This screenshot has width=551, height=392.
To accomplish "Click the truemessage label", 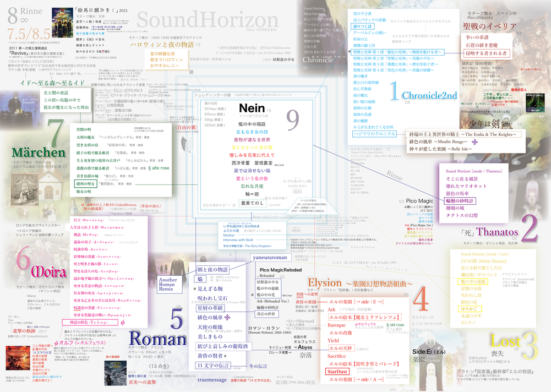I will [x=212, y=380].
